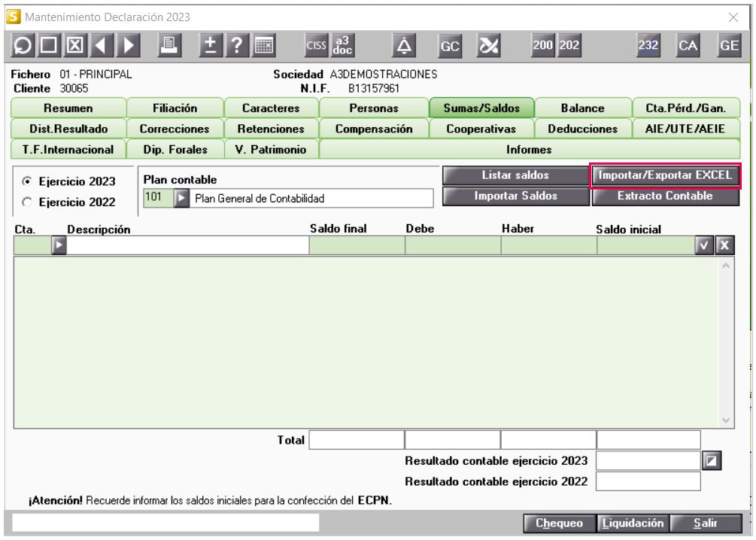Open the Plan contable selector arrow
Screen dimensions: 756x540
[181, 198]
